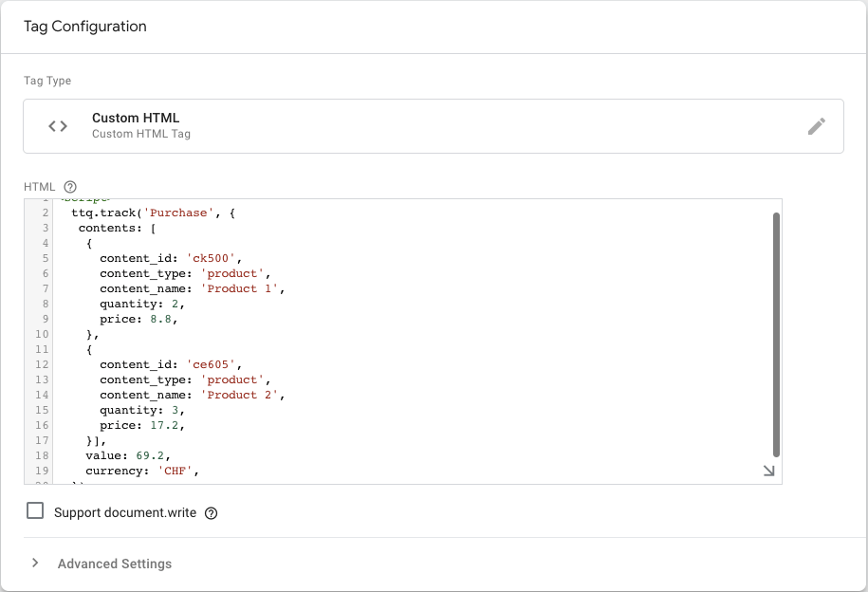Place cursor on ttq.track('Purchase' line
This screenshot has height=592, width=868.
pos(154,213)
